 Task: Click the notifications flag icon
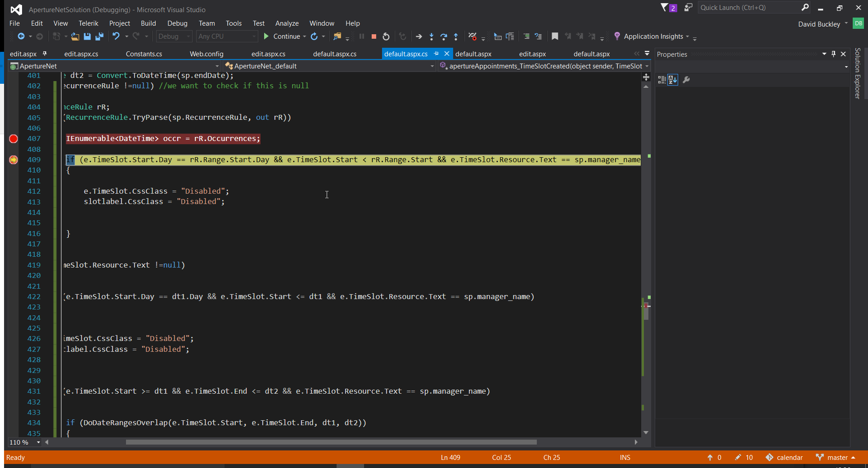(665, 7)
